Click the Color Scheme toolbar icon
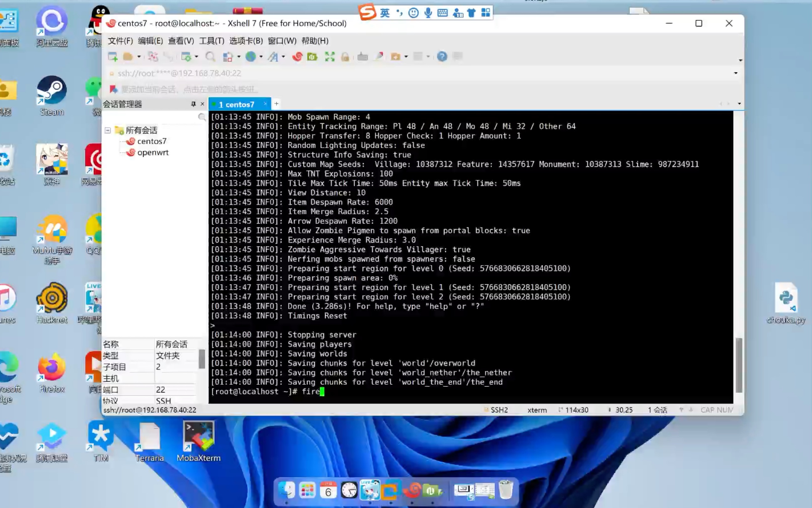The image size is (812, 508). (228, 57)
